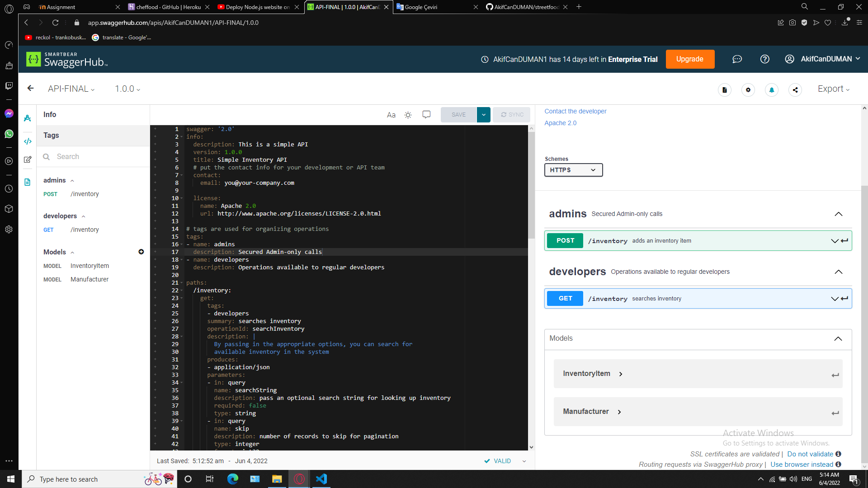Click the Aa font size icon
The width and height of the screenshot is (868, 488).
[391, 115]
